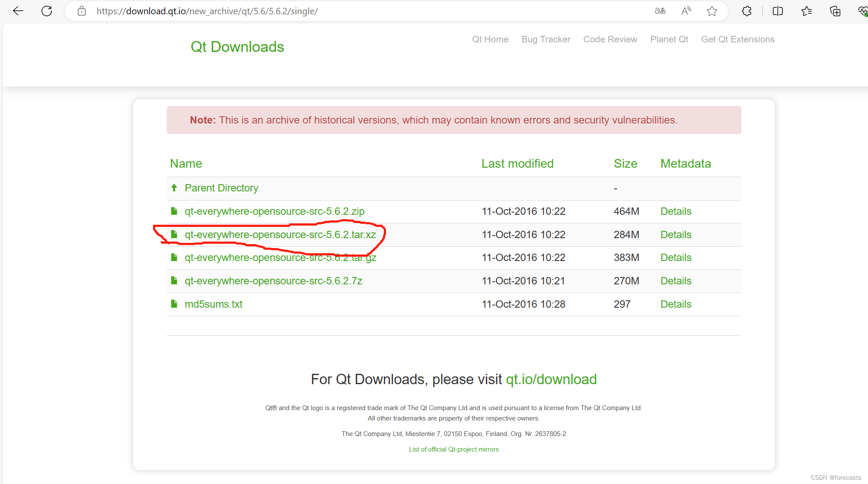This screenshot has width=868, height=484.
Task: Open the Extensions puzzle icon
Action: click(x=747, y=11)
